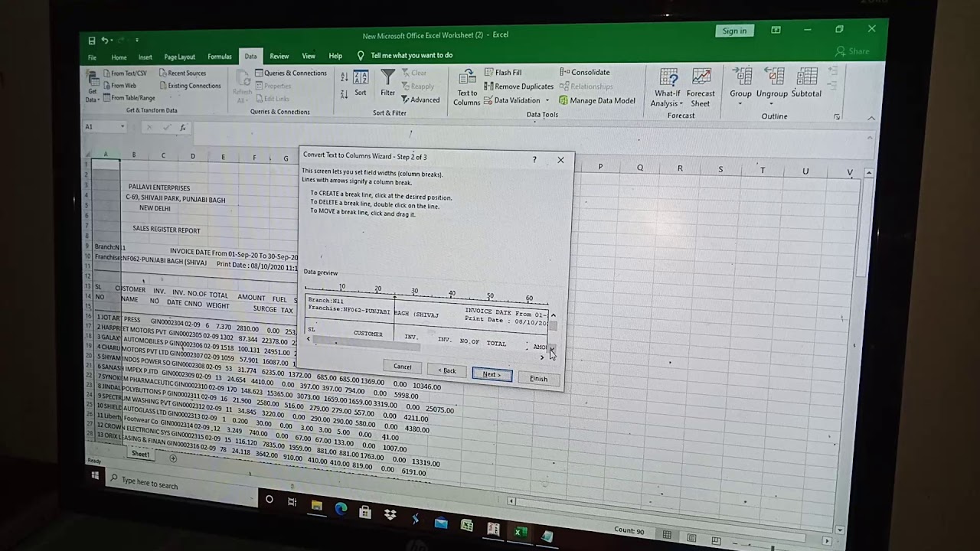Screen dimensions: 980x551
Task: Click Next in the wizard
Action: coord(492,374)
